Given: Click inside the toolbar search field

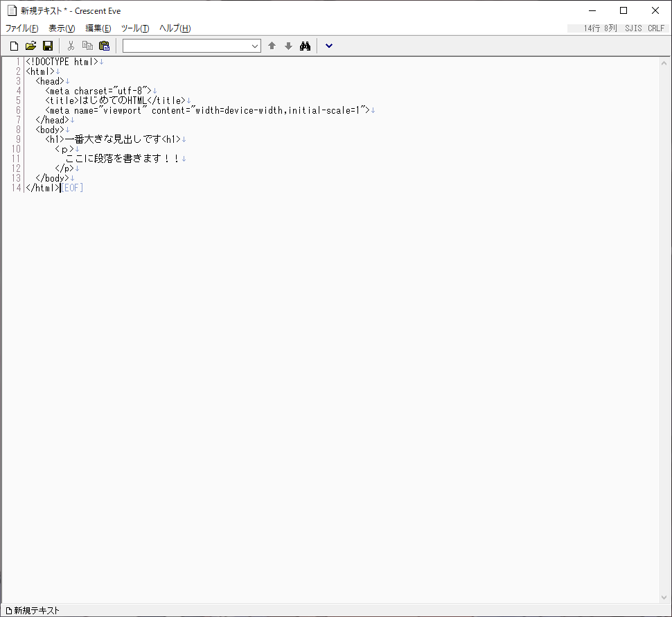Looking at the screenshot, I should pos(186,46).
